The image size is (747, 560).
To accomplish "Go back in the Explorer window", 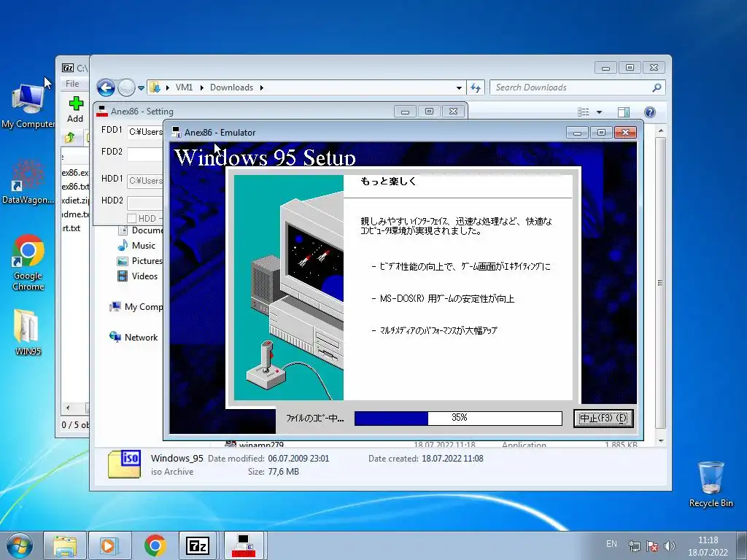I will pyautogui.click(x=106, y=87).
